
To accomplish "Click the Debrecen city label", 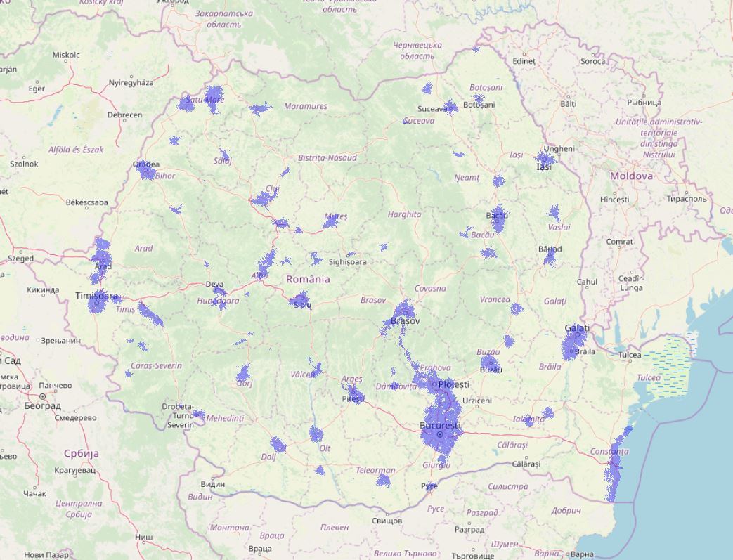I will (125, 115).
